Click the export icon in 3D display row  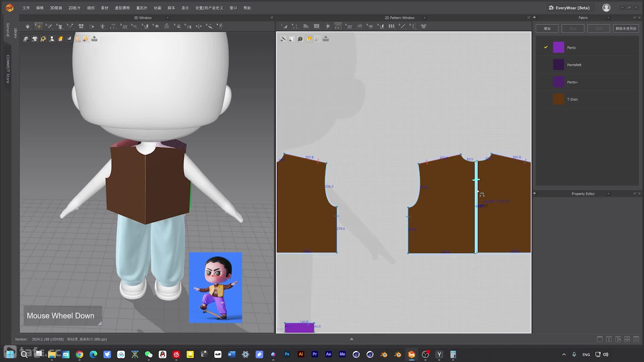(x=94, y=39)
